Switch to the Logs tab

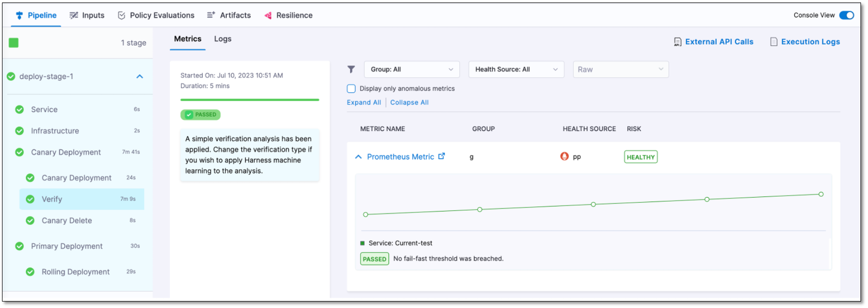pos(223,39)
